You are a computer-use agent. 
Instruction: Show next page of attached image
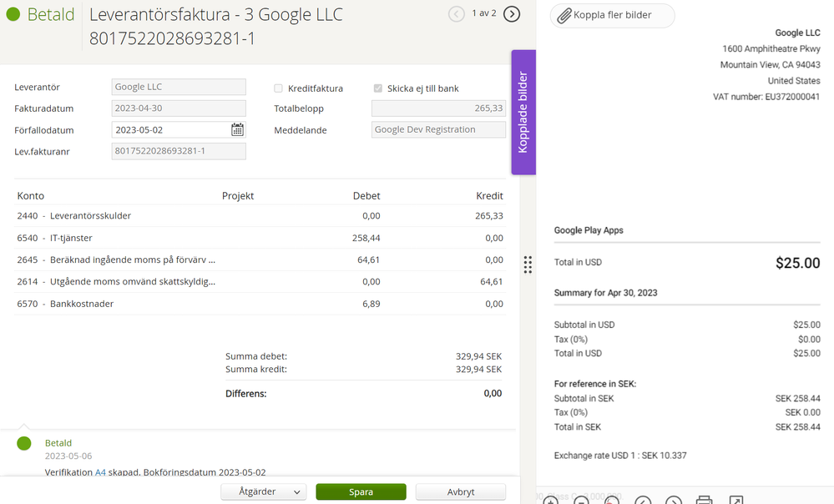click(673, 501)
